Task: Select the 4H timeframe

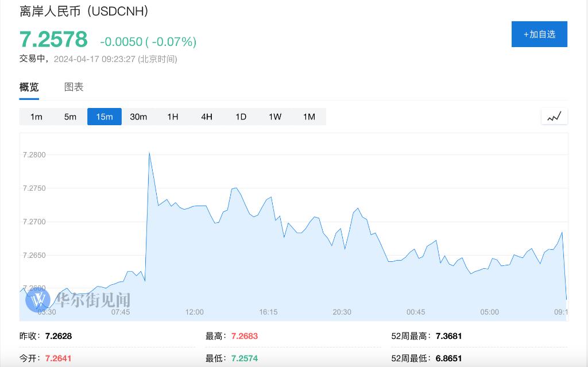Action: coord(206,117)
